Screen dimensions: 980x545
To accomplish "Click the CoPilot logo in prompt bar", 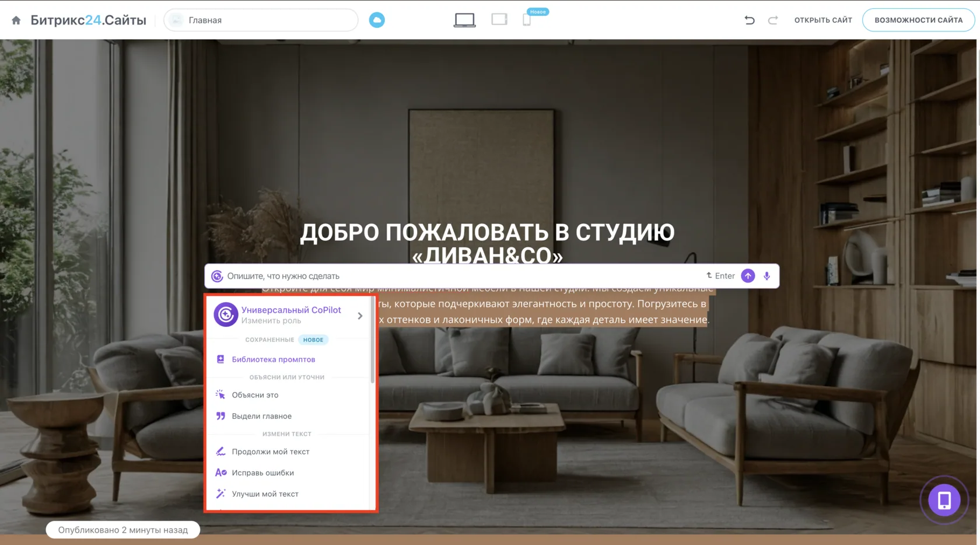I will pos(217,276).
